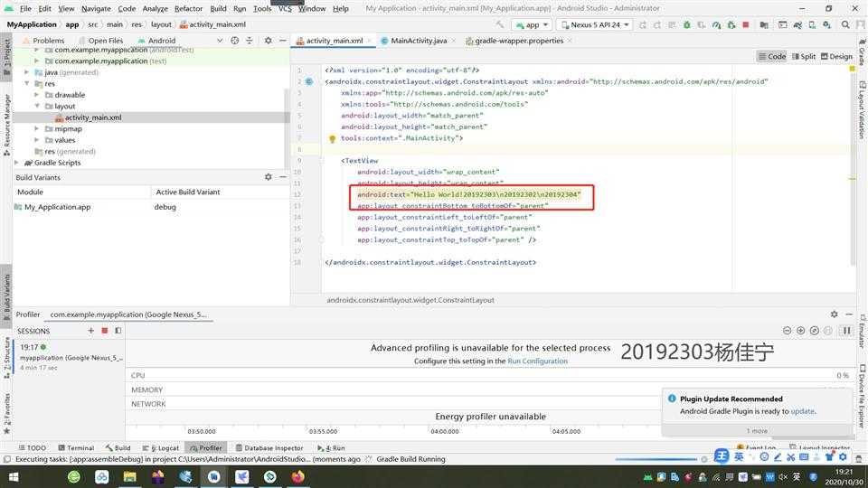Click Select Opened File target icon in Project panel
The height and width of the screenshot is (488, 868).
[235, 41]
